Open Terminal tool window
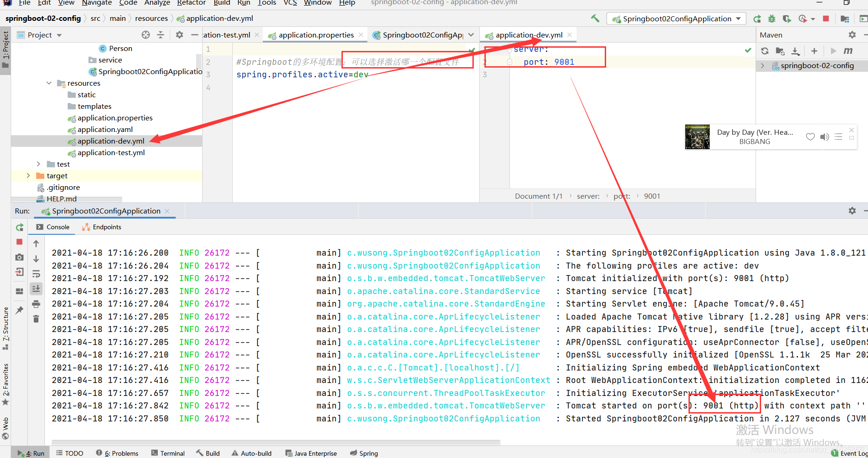Screen dimensions: 868x458 (x=168, y=453)
